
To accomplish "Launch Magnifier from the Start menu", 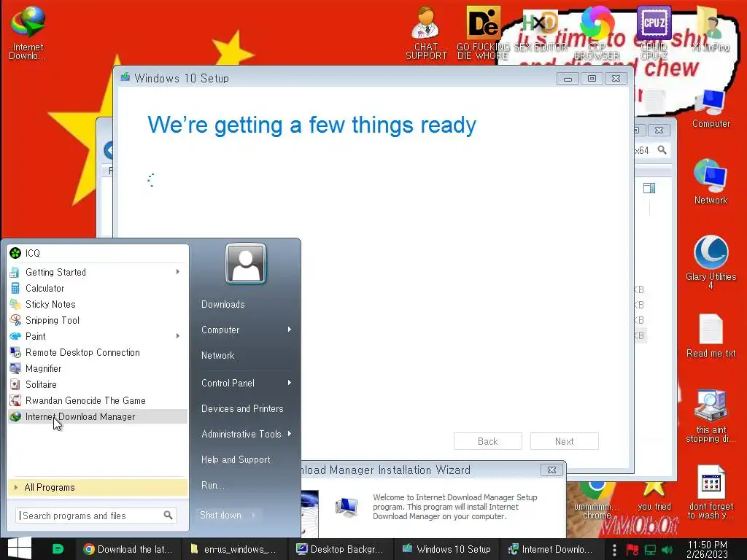I will tap(98, 368).
